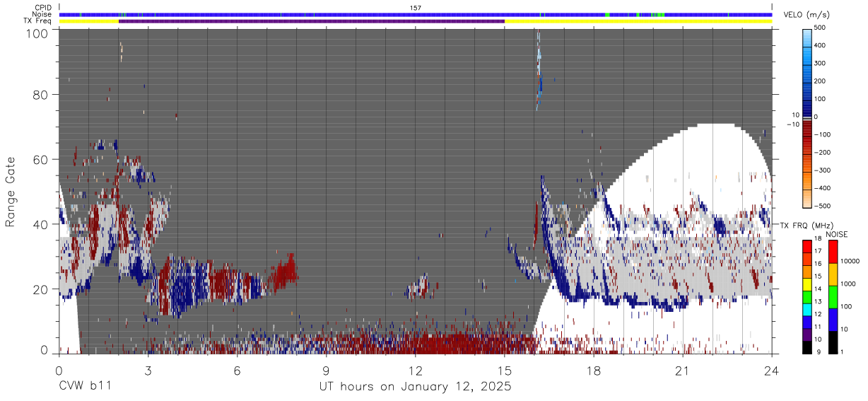868x401 pixels.
Task: Click velocity scale value −500
Action: click(x=822, y=206)
